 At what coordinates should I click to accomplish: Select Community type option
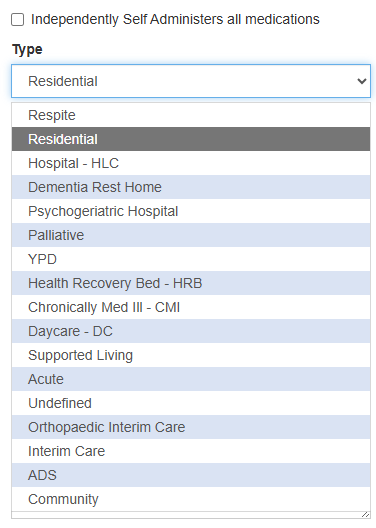191,499
